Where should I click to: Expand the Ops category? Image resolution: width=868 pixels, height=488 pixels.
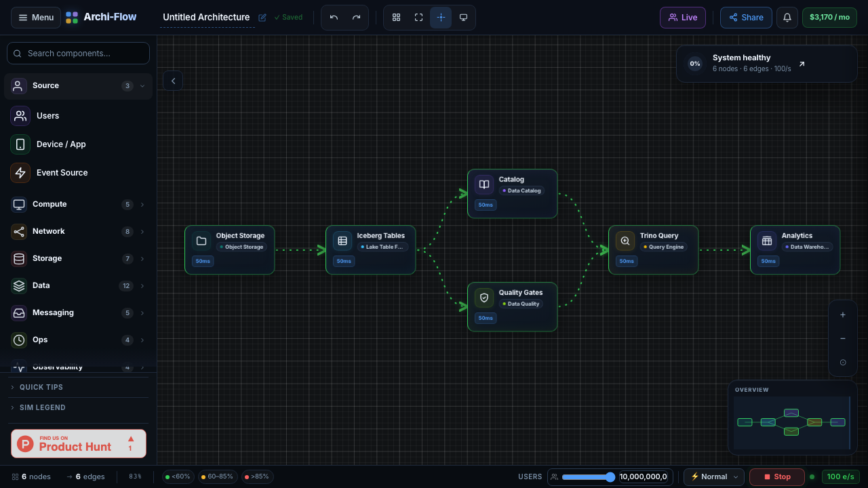(78, 340)
